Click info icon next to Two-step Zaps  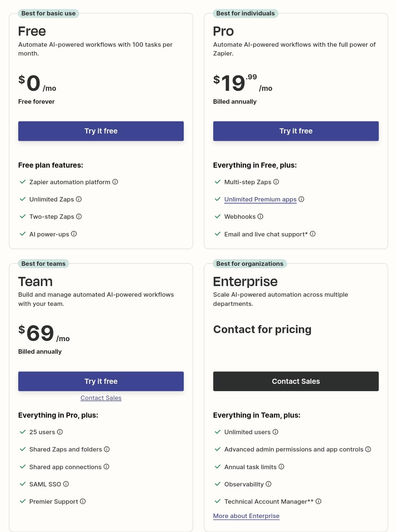pos(79,216)
